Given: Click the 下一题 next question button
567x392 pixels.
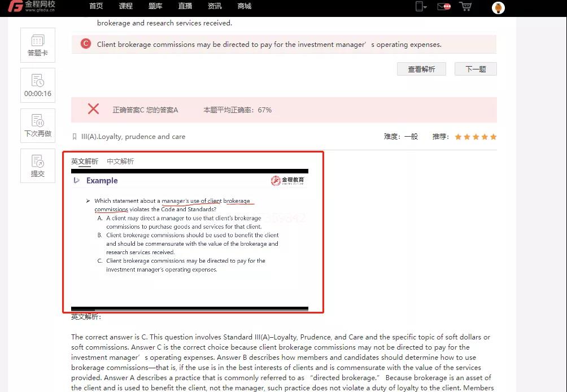Looking at the screenshot, I should [476, 69].
